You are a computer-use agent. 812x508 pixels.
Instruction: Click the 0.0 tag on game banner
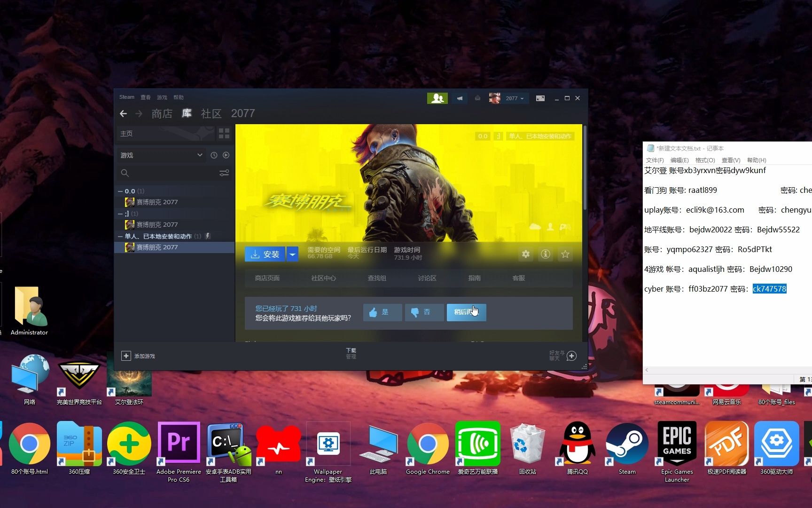pyautogui.click(x=483, y=136)
